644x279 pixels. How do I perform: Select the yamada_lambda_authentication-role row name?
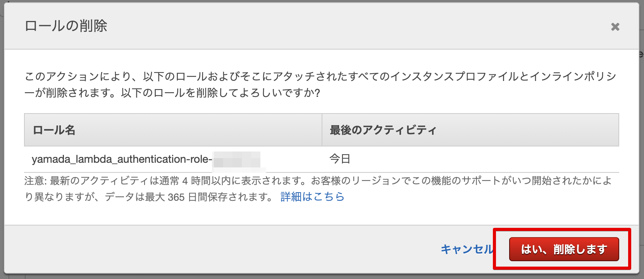(x=122, y=159)
